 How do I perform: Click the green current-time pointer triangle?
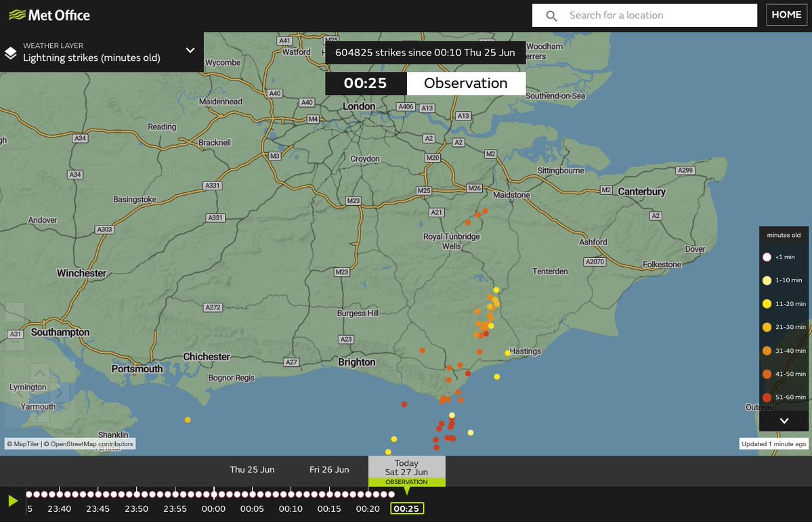click(406, 490)
